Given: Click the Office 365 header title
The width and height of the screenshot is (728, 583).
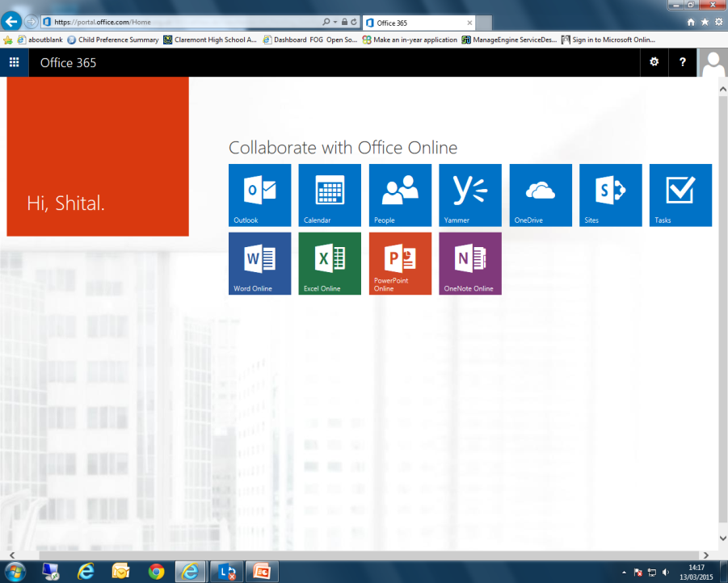Looking at the screenshot, I should pyautogui.click(x=68, y=63).
